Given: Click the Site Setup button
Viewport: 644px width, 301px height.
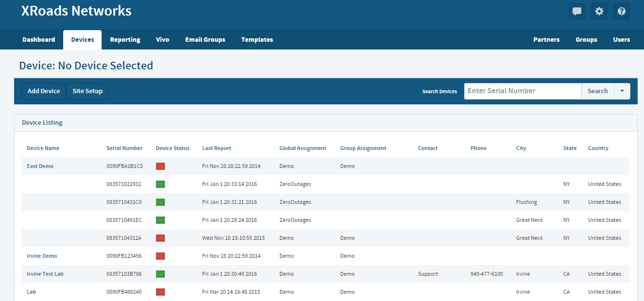Looking at the screenshot, I should click(87, 91).
